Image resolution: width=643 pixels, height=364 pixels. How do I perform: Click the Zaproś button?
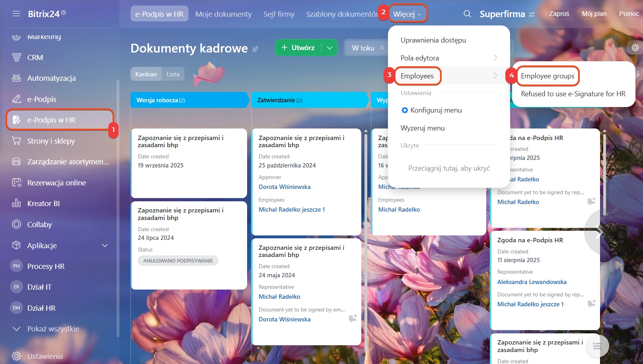(x=559, y=14)
